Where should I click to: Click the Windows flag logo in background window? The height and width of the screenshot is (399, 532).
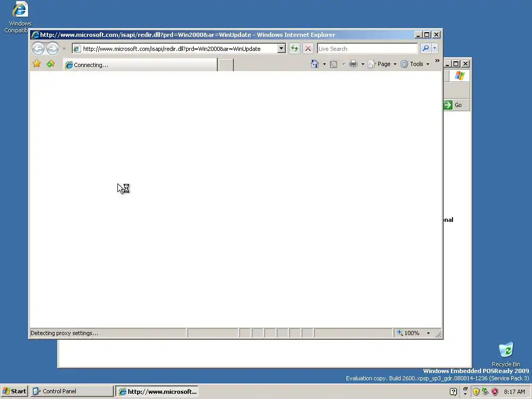[x=460, y=76]
